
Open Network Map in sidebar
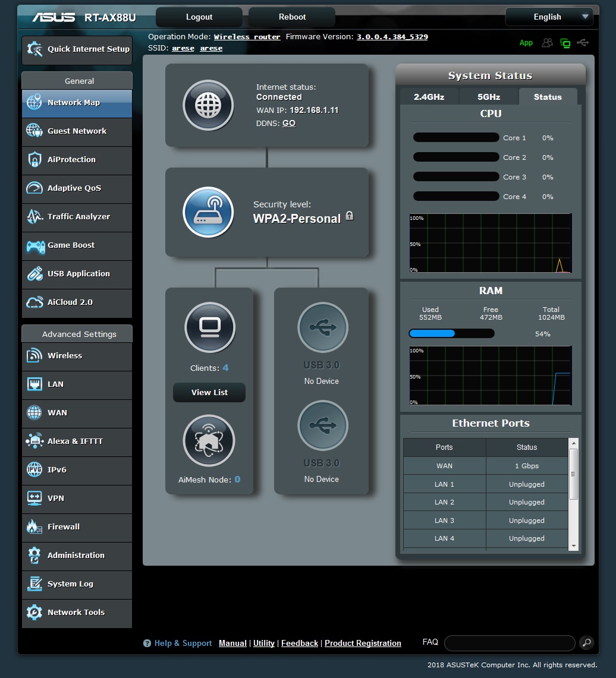[77, 103]
